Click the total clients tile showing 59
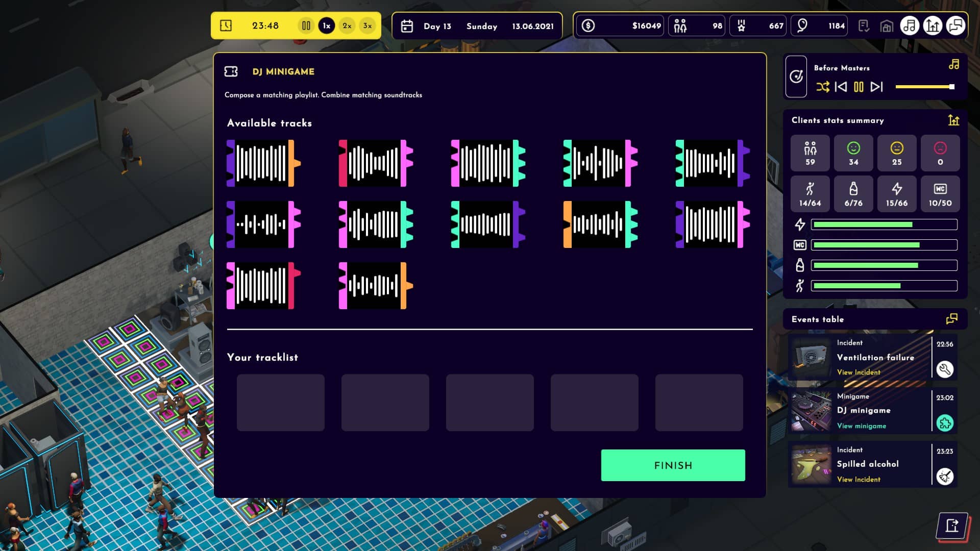This screenshot has height=551, width=980. [810, 153]
